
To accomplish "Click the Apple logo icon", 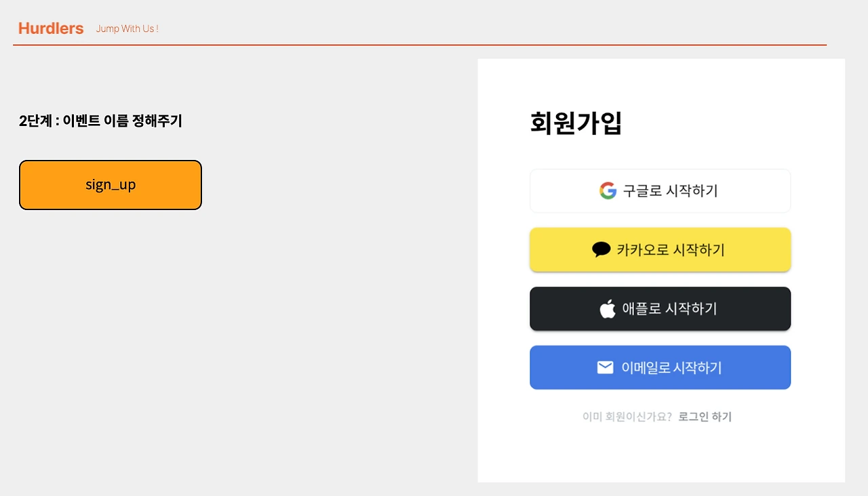I will pos(608,308).
